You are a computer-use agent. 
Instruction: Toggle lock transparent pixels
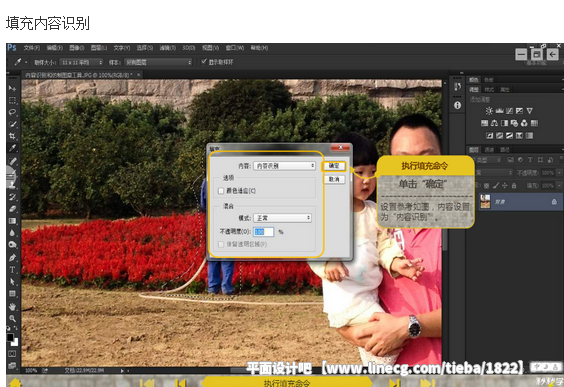click(x=486, y=186)
